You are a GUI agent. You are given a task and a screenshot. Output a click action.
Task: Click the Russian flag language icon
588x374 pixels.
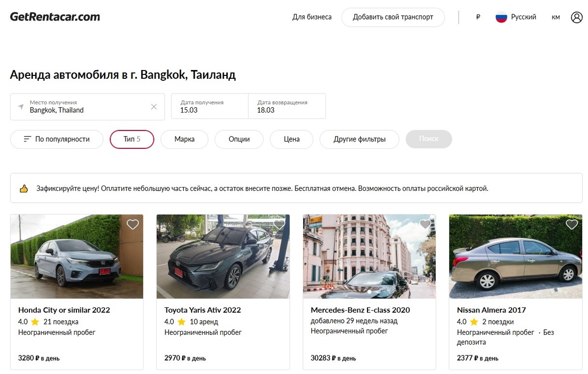coord(501,17)
